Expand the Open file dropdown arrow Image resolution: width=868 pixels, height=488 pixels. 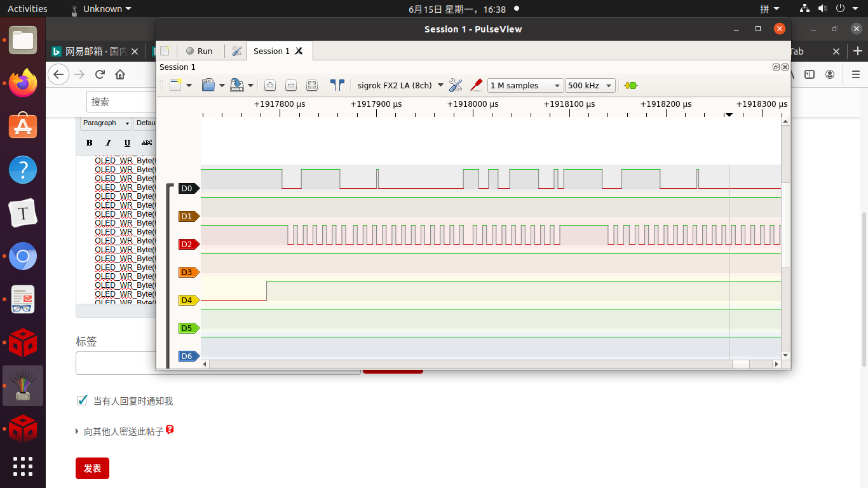click(222, 85)
